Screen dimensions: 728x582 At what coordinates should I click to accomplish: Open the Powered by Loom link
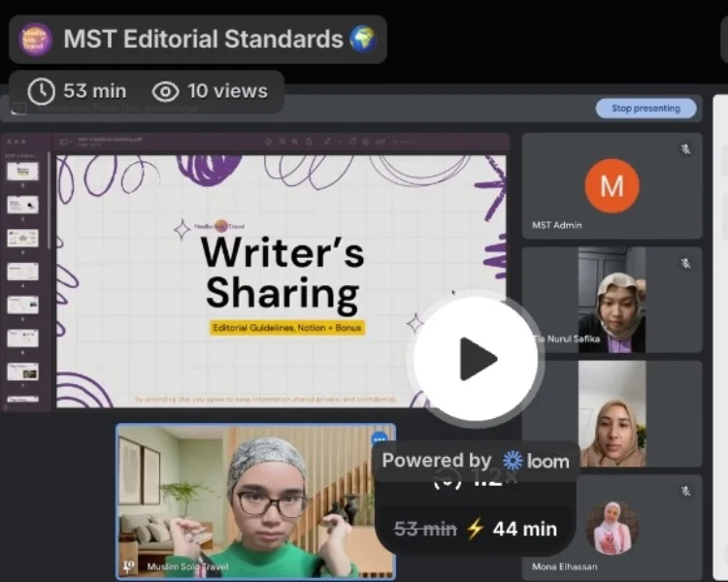point(476,461)
